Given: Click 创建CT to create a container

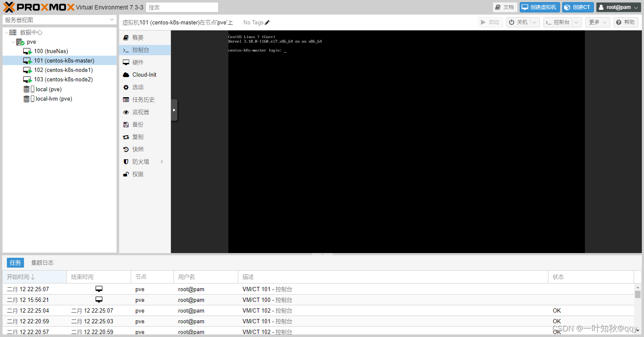Looking at the screenshot, I should (x=578, y=7).
